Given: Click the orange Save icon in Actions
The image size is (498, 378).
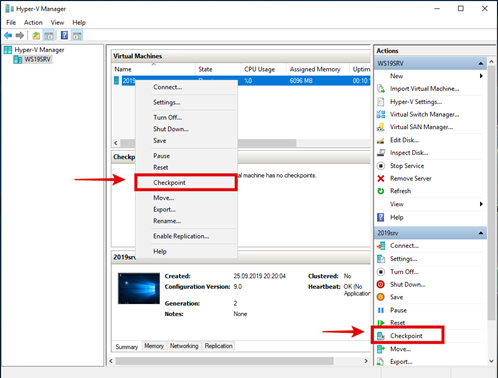Looking at the screenshot, I should [x=381, y=297].
